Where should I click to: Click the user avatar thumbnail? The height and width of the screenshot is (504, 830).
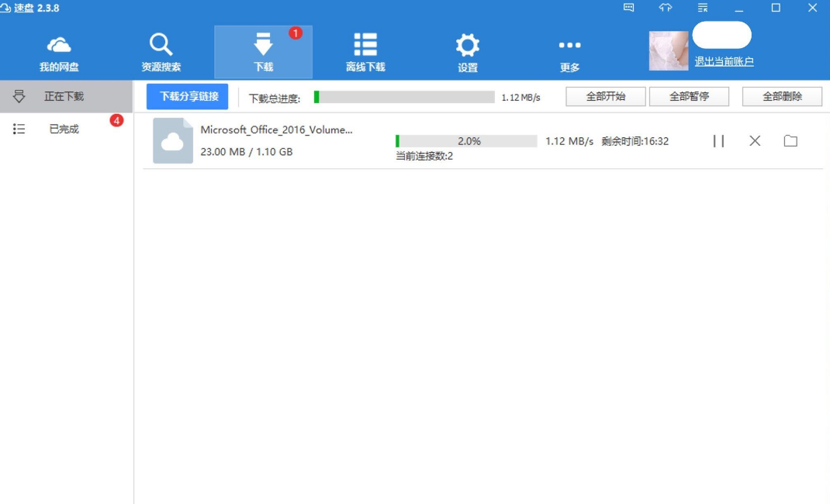point(669,50)
